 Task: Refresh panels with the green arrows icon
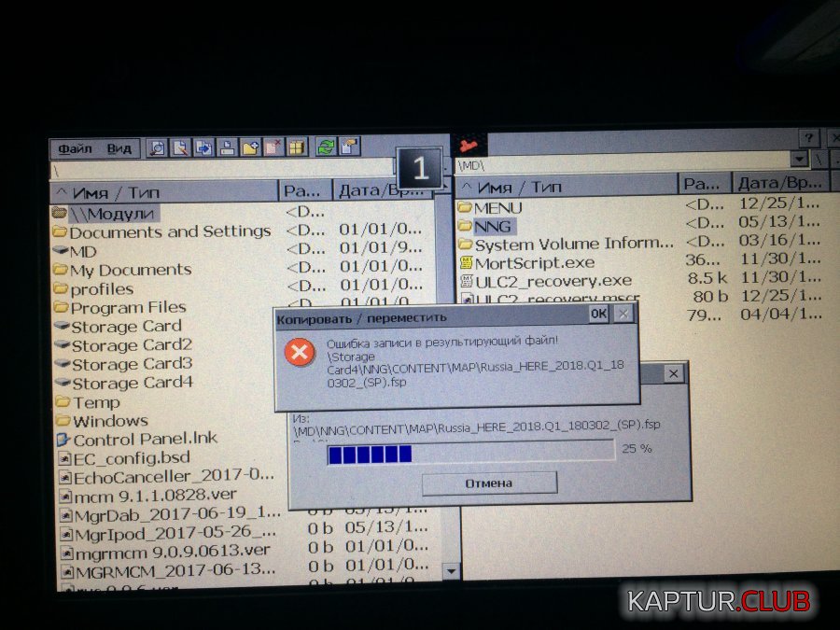click(x=326, y=147)
